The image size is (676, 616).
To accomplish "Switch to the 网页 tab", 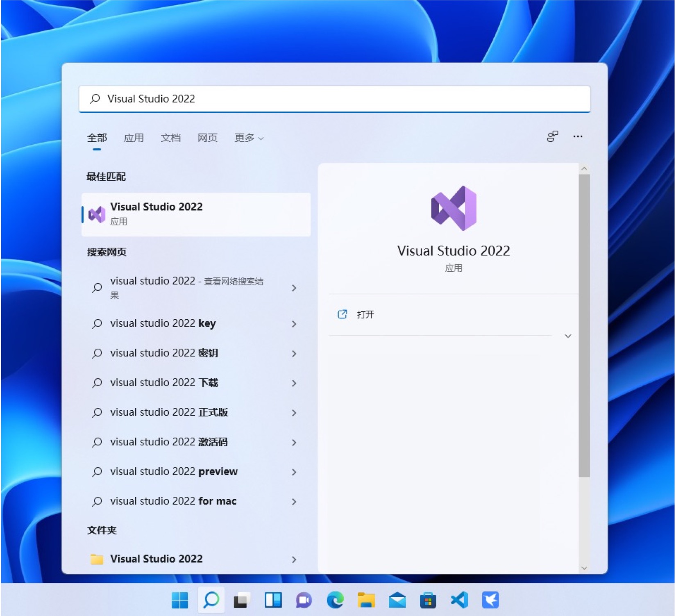I will click(208, 138).
